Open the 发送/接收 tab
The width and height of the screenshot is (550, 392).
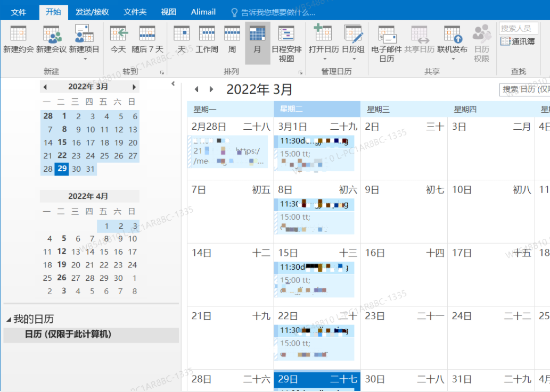(x=92, y=12)
